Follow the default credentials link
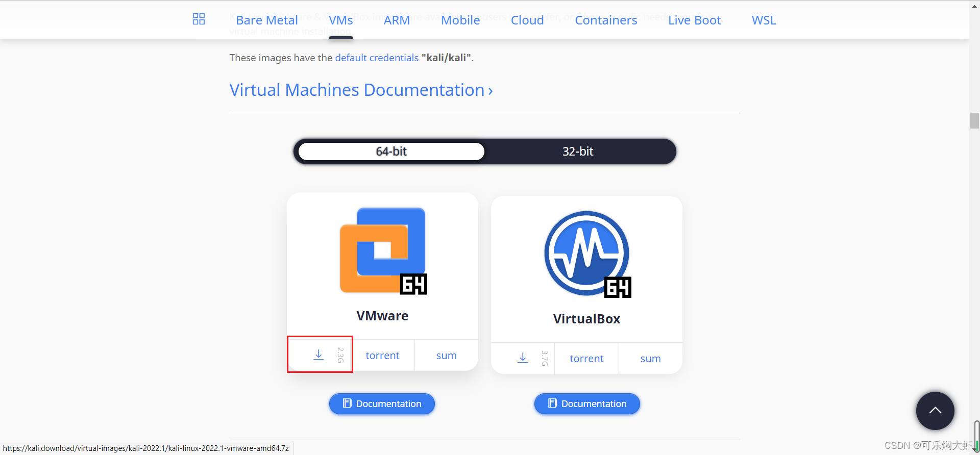Viewport: 980px width, 455px height. [377, 58]
